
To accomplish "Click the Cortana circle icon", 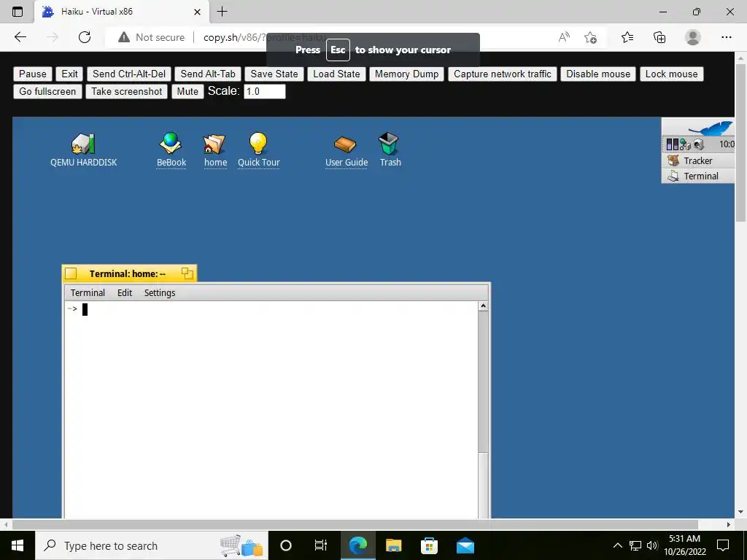I will point(286,545).
